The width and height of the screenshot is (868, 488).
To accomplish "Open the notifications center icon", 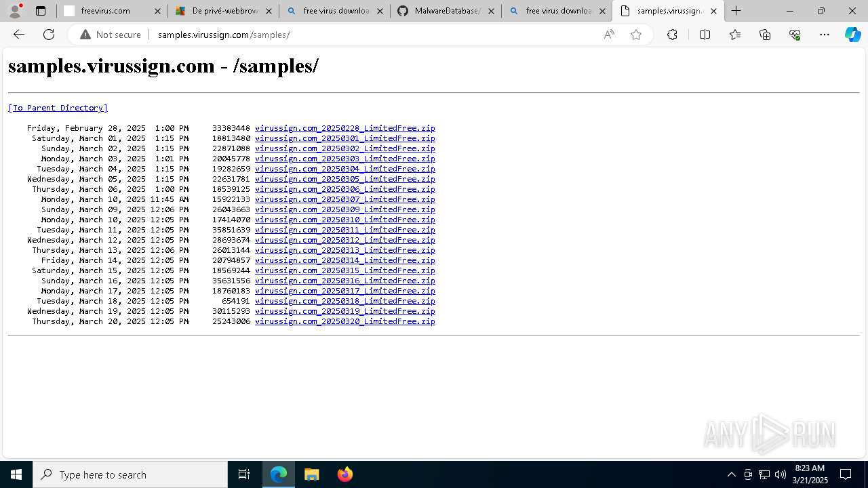I will pos(846,474).
